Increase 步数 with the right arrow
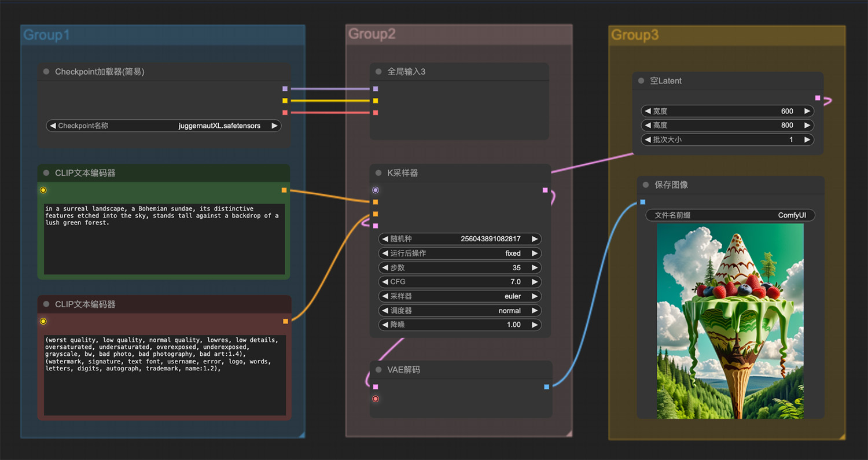868x460 pixels. [535, 268]
